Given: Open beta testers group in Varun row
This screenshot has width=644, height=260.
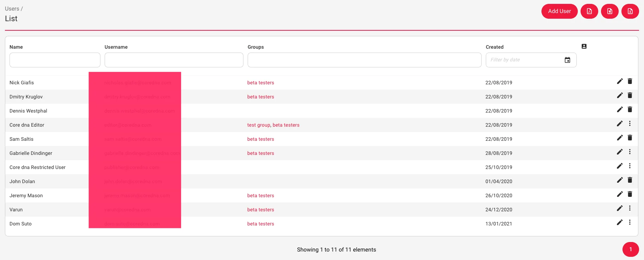Looking at the screenshot, I should [261, 210].
